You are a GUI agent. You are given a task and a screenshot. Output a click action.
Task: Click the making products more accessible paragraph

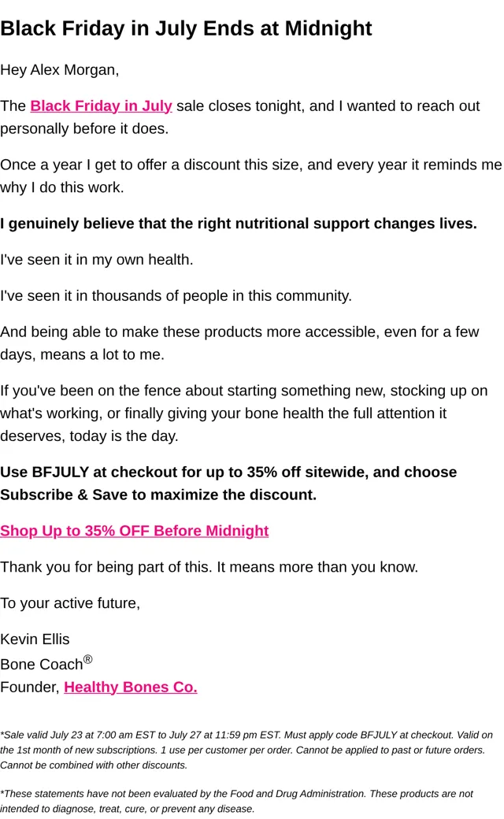coord(239,343)
